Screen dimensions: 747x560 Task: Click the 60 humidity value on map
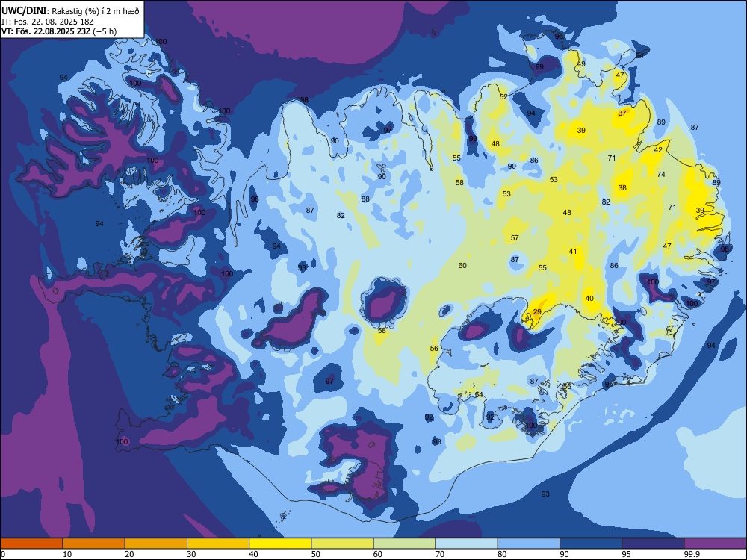coord(462,266)
